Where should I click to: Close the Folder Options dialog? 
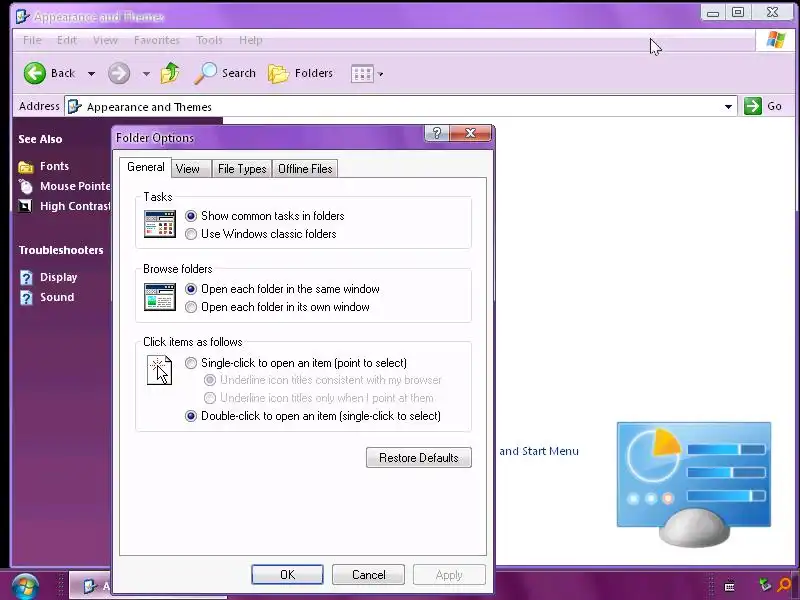[x=470, y=133]
